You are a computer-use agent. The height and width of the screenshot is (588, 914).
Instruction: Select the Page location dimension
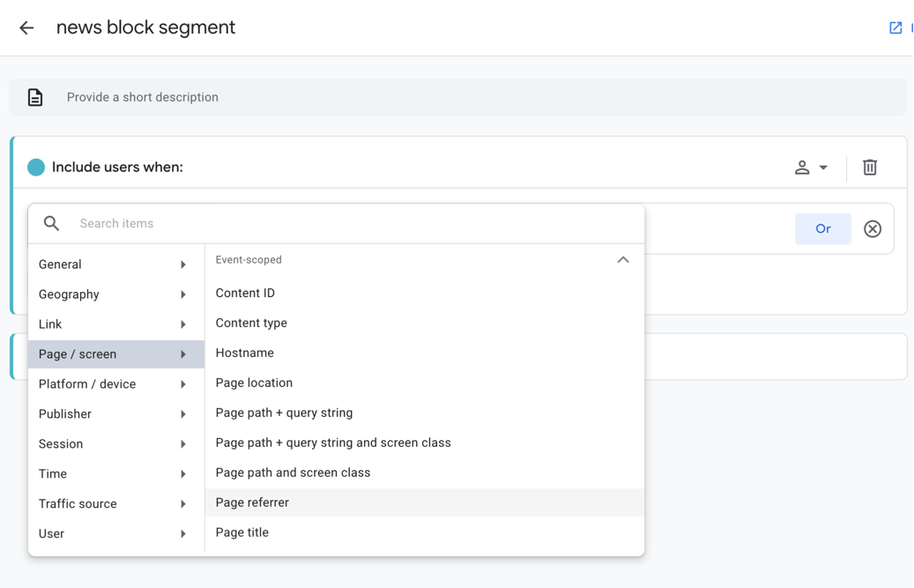424,383
